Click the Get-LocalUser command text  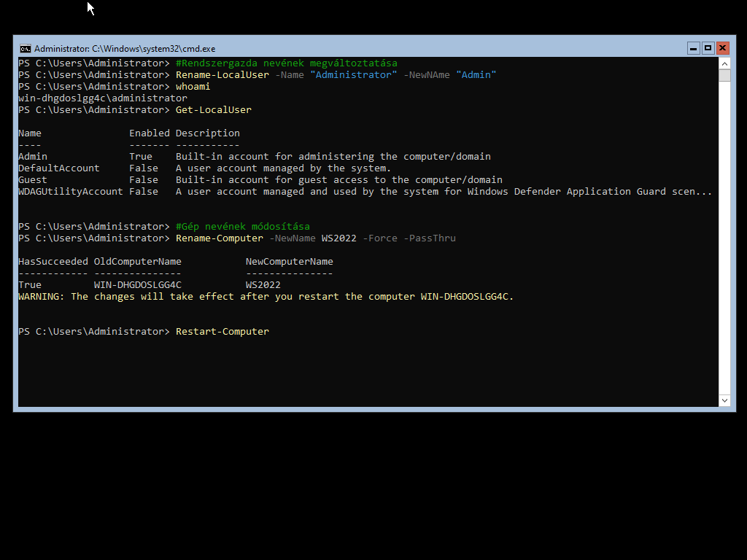[x=214, y=110]
